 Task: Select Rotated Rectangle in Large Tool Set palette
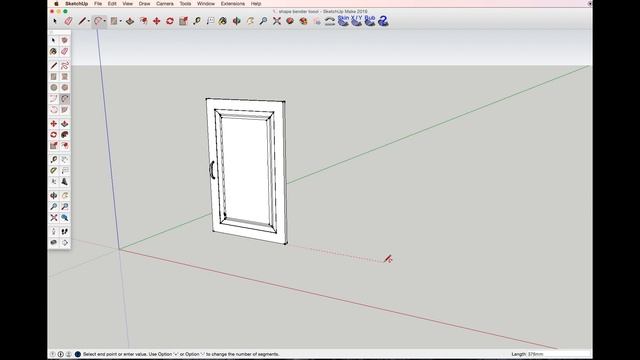point(64,76)
